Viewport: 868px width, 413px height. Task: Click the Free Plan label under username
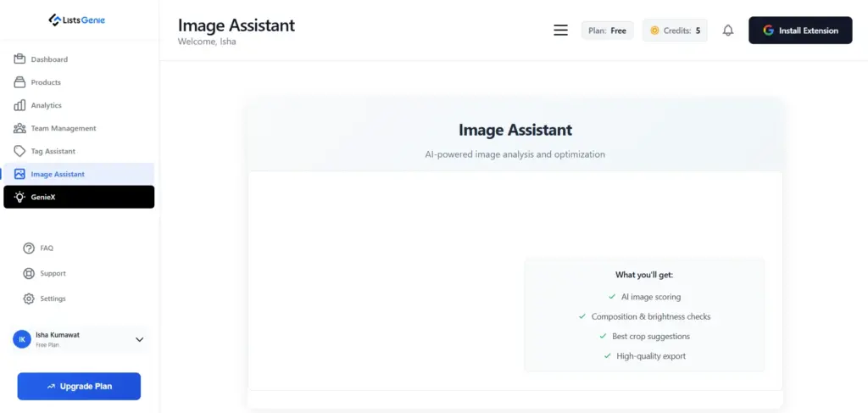[47, 345]
